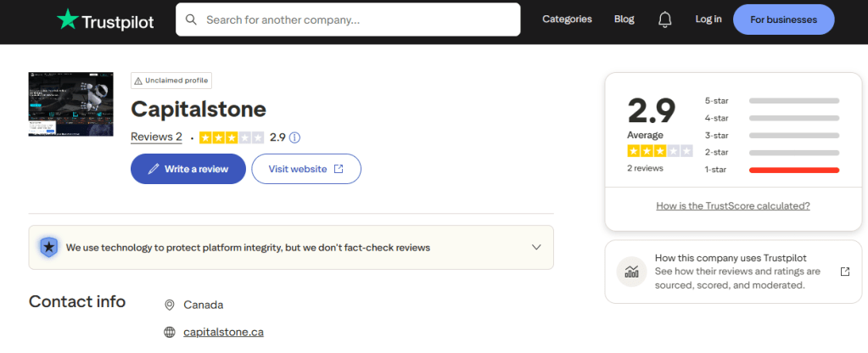Click the chart icon in company usage card

click(x=631, y=272)
